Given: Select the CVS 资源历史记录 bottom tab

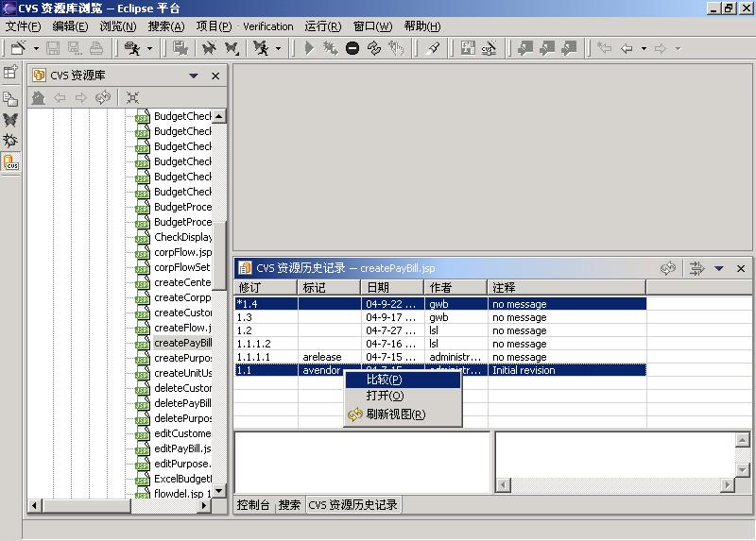Looking at the screenshot, I should point(352,504).
